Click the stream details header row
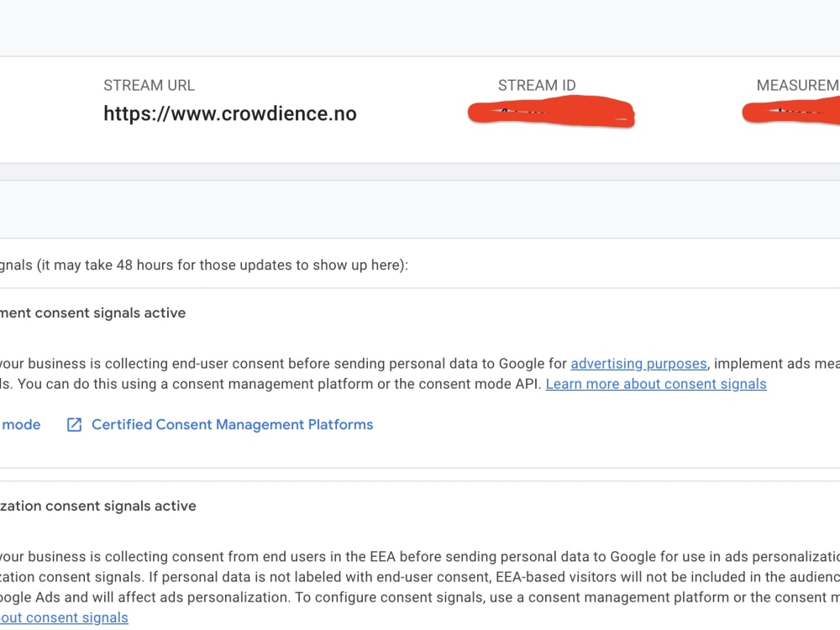840x630 pixels. click(420, 109)
